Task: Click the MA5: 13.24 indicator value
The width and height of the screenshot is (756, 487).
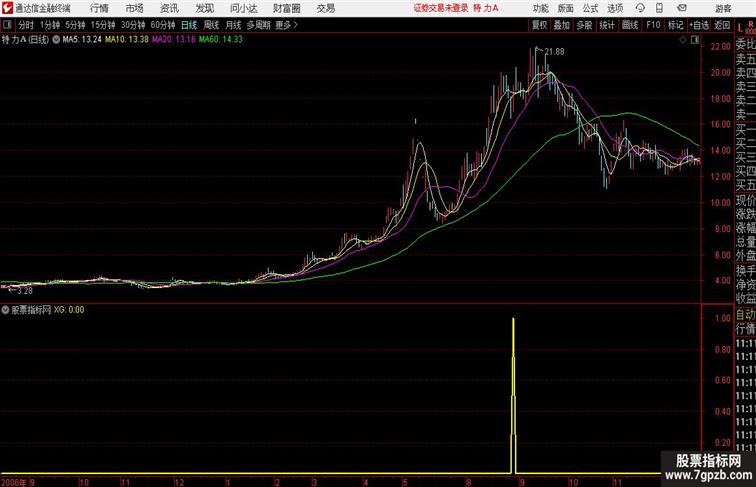Action: tap(82, 40)
